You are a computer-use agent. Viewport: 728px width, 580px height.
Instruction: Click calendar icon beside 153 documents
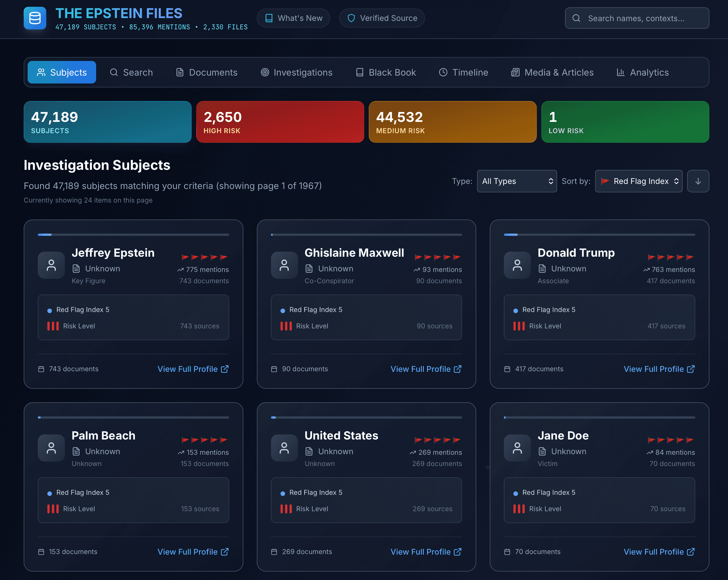point(41,552)
